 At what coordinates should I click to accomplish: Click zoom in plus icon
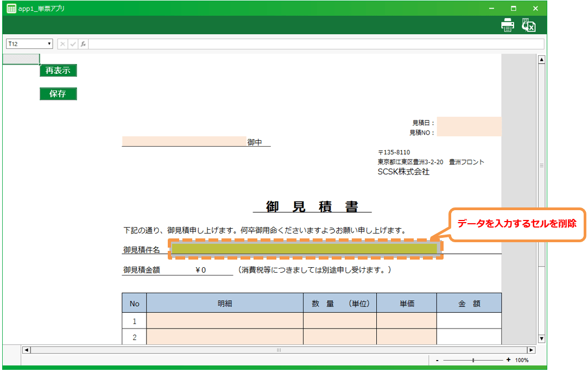[x=508, y=360]
